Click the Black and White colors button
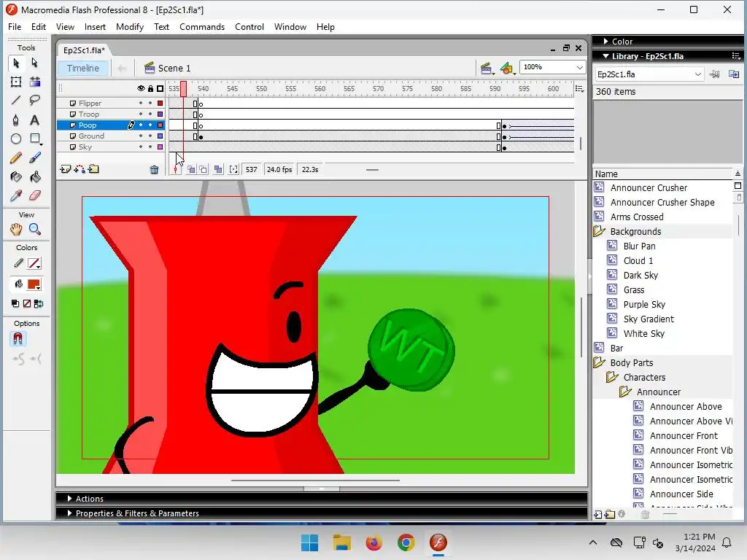The width and height of the screenshot is (747, 560). click(x=15, y=304)
